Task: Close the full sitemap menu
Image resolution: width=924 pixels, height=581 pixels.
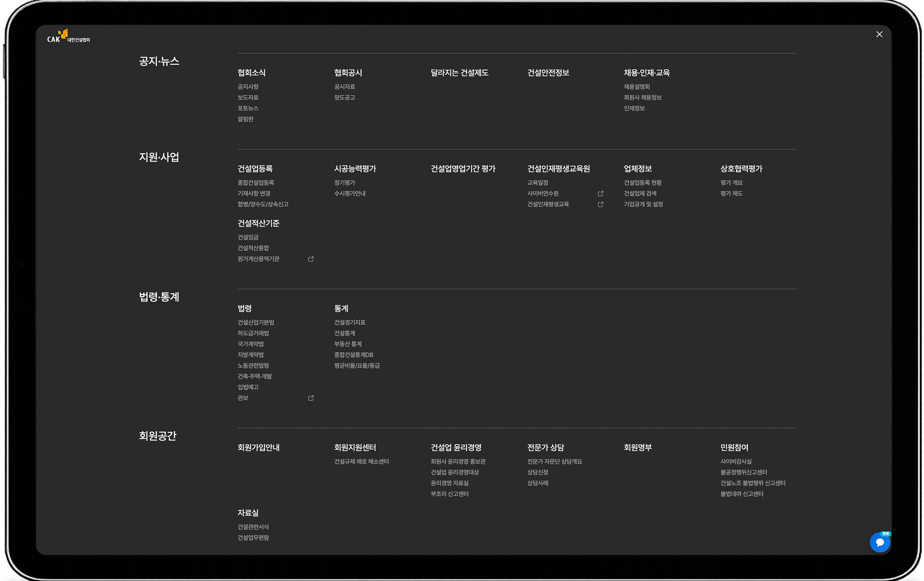Action: pos(879,35)
